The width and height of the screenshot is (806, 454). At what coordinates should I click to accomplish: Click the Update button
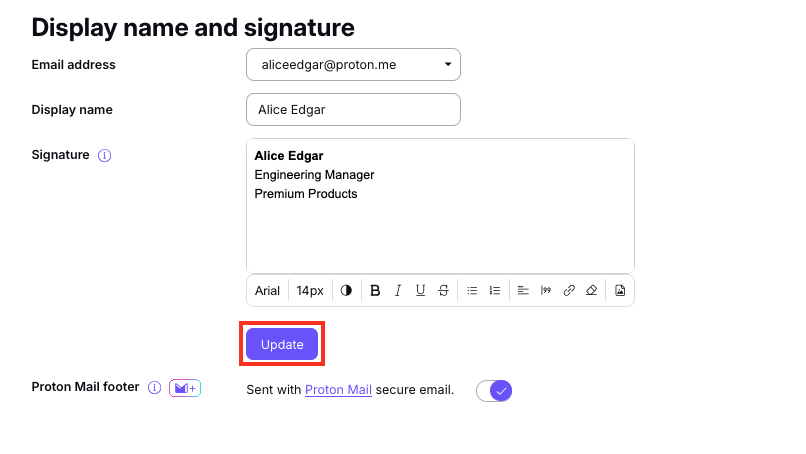coord(282,344)
